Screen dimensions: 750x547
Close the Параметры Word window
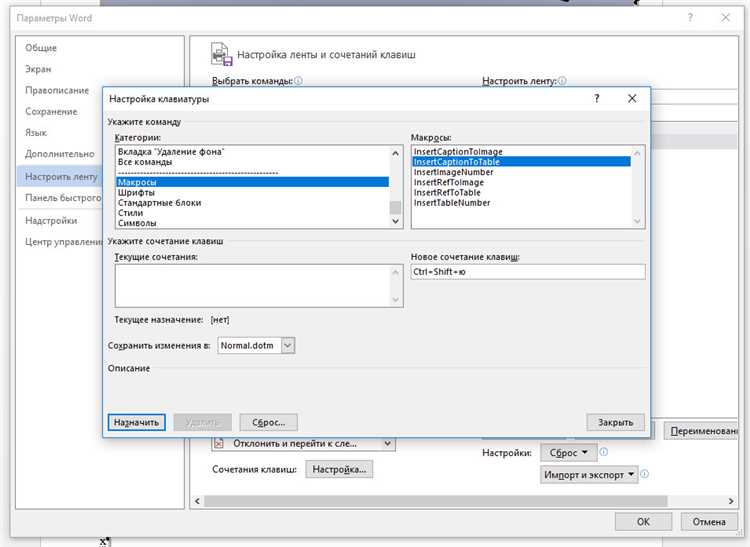click(725, 18)
